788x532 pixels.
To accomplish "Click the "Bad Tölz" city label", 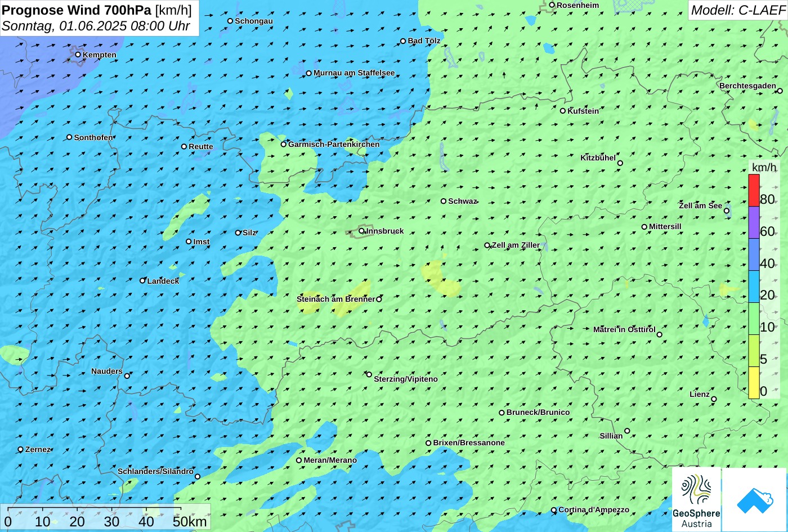I will 424,41.
